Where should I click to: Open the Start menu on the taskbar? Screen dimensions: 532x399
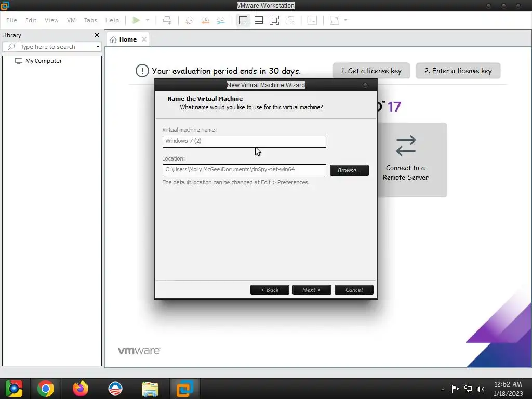pos(14,389)
